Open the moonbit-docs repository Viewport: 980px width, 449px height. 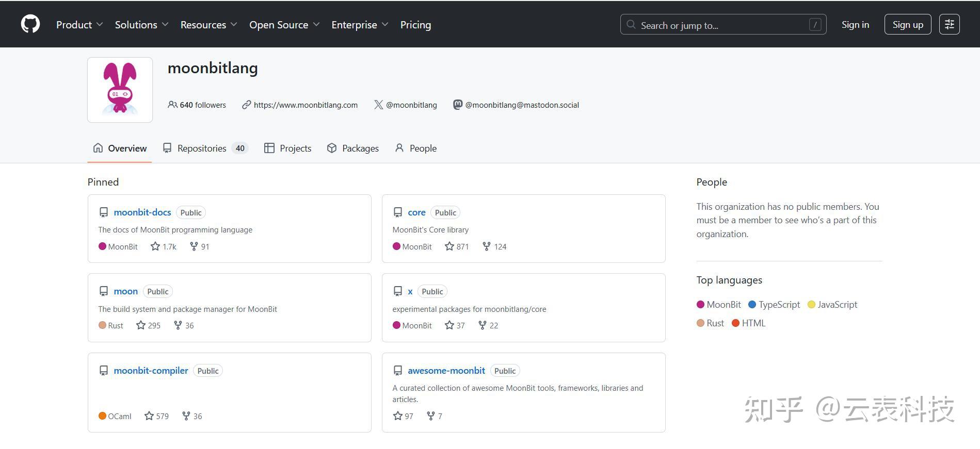tap(142, 212)
